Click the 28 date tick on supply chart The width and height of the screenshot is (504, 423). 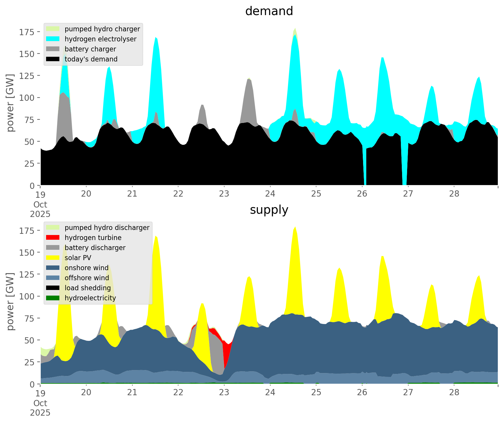tap(454, 393)
